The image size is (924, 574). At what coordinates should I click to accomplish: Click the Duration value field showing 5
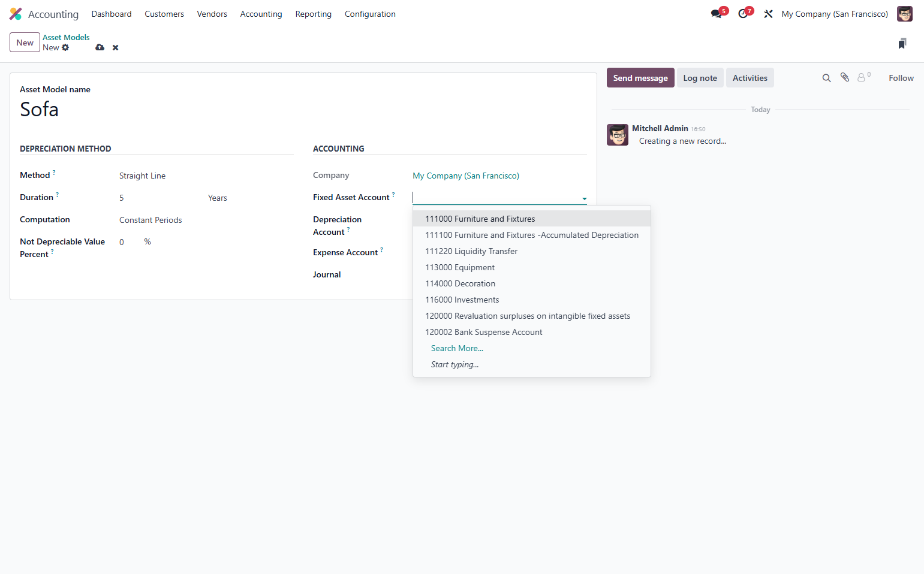[159, 198]
